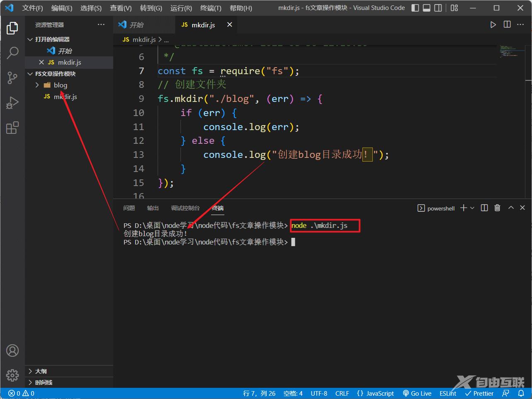This screenshot has width=532, height=399.
Task: Expand the 时间线 section
Action: pos(69,382)
